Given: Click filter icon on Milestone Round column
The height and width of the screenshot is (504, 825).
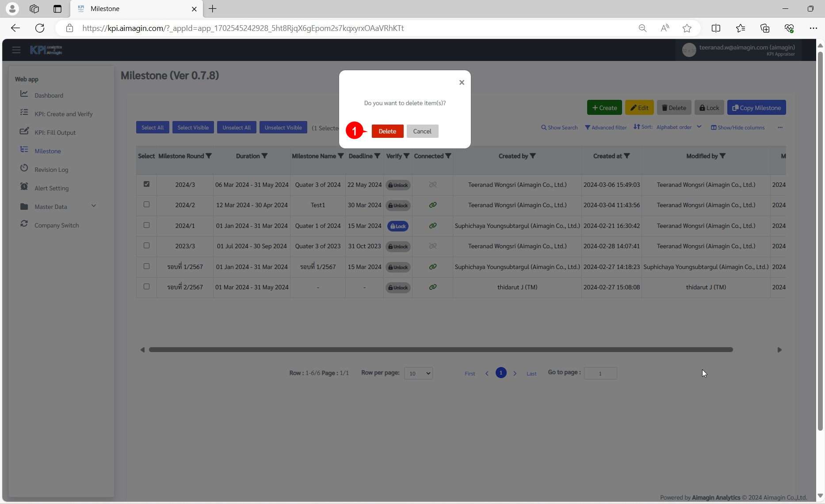Looking at the screenshot, I should [x=209, y=156].
